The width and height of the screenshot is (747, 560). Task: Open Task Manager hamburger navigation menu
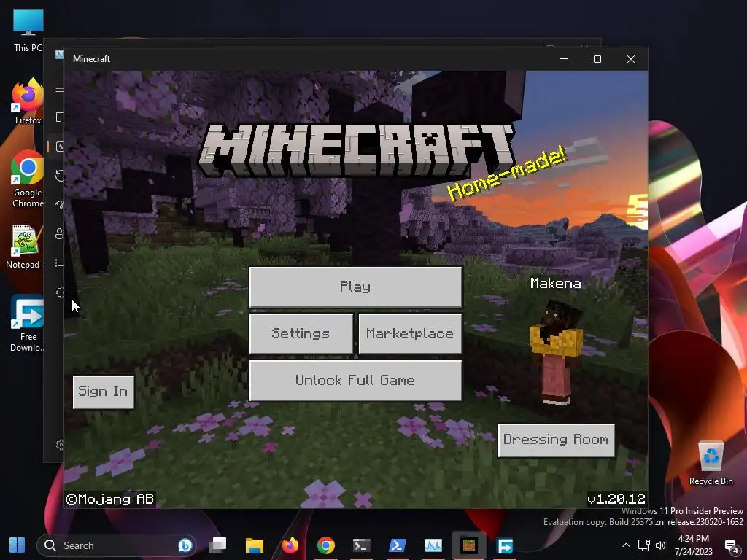(60, 88)
